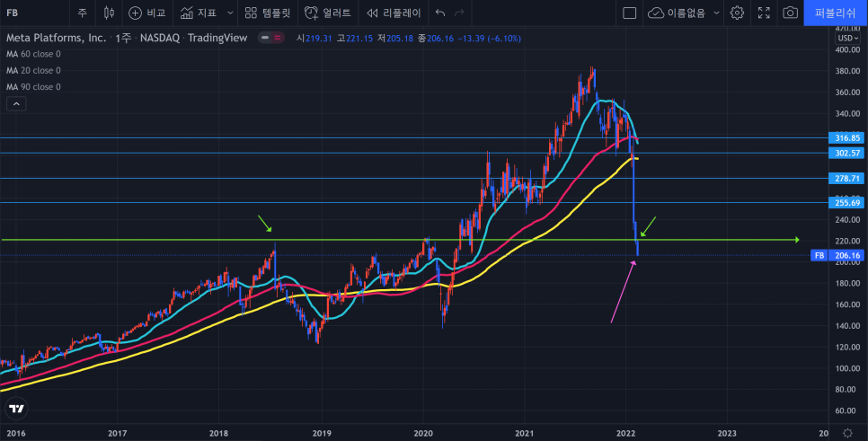Open the layout selection square icon
The height and width of the screenshot is (441, 868).
point(629,13)
